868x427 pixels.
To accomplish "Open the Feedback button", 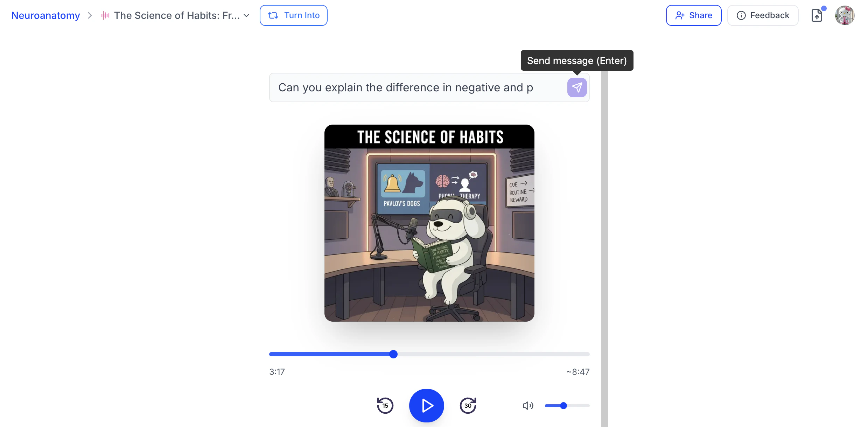I will 763,15.
